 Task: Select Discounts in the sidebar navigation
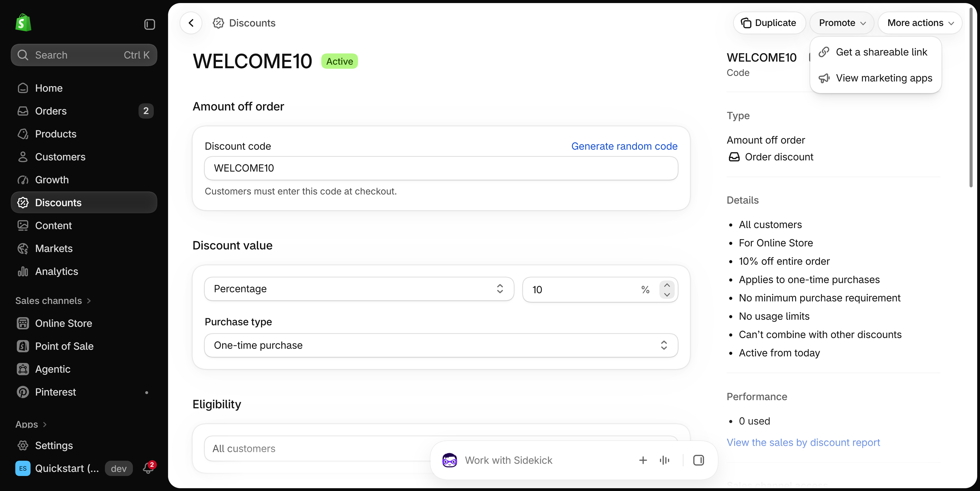coord(84,202)
